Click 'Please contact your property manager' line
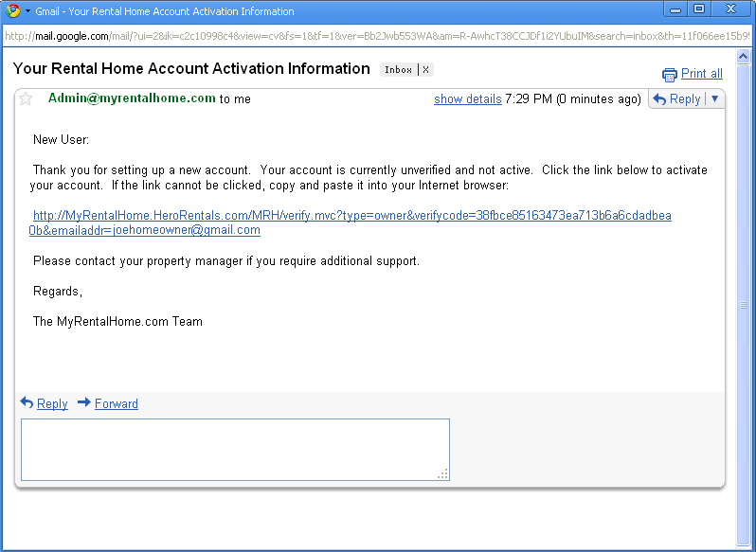Viewport: 756px width, 552px height. (x=226, y=261)
